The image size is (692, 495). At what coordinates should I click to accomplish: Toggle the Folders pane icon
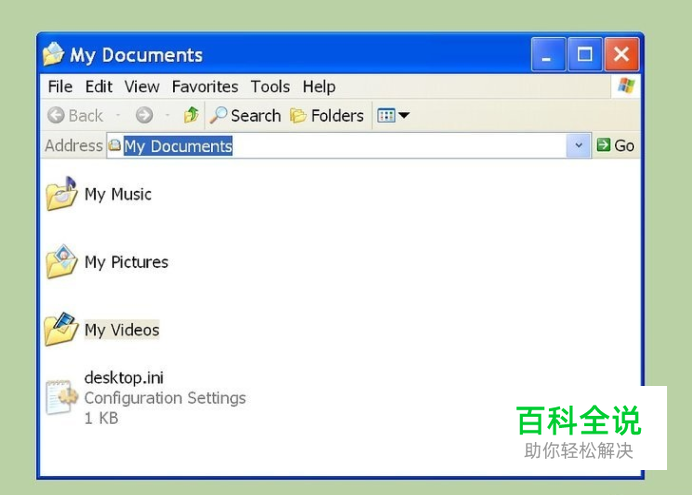(x=298, y=116)
